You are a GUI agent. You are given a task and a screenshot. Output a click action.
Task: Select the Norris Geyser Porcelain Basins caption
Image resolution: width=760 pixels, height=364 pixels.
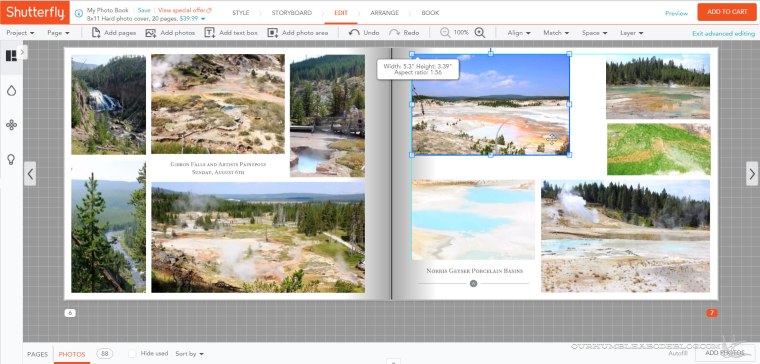pos(475,271)
